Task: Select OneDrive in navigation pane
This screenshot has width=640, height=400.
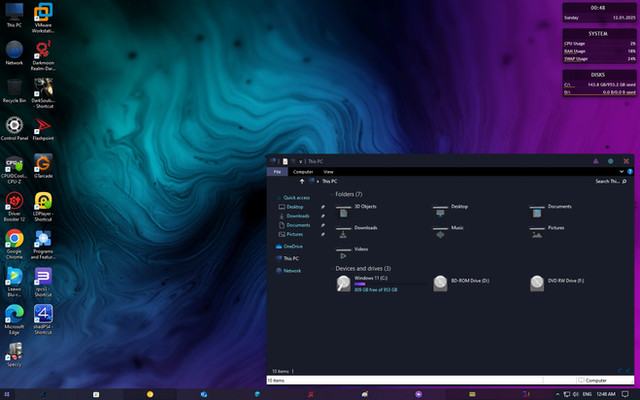Action: [289, 247]
